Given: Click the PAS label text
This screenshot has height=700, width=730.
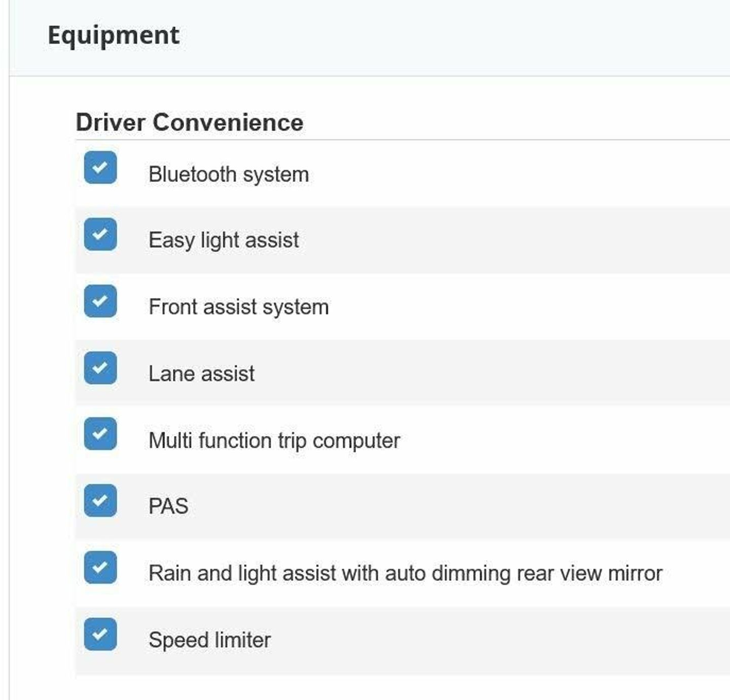Looking at the screenshot, I should 168,506.
